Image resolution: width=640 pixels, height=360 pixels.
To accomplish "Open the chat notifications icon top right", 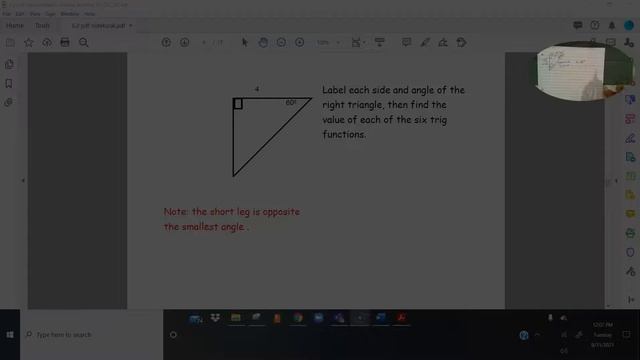I will (578, 25).
